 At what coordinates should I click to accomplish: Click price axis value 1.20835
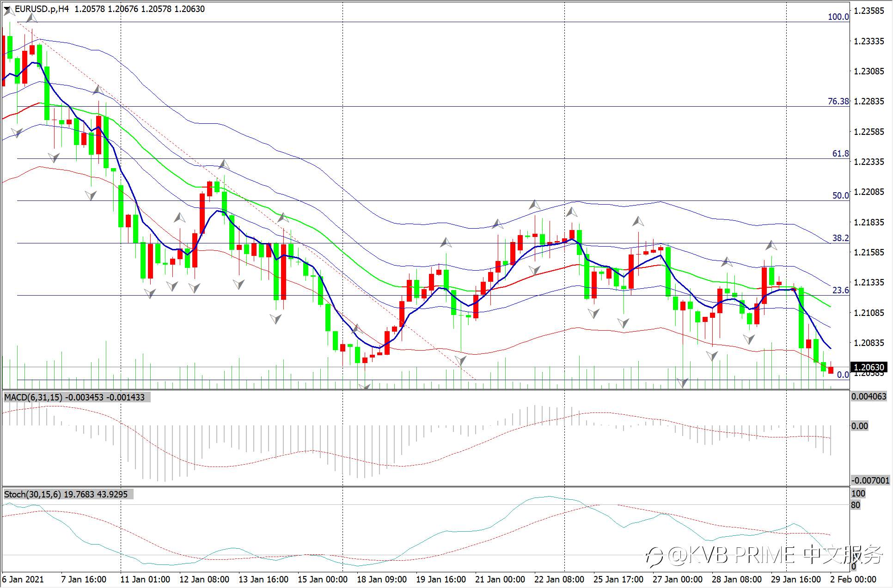click(869, 343)
